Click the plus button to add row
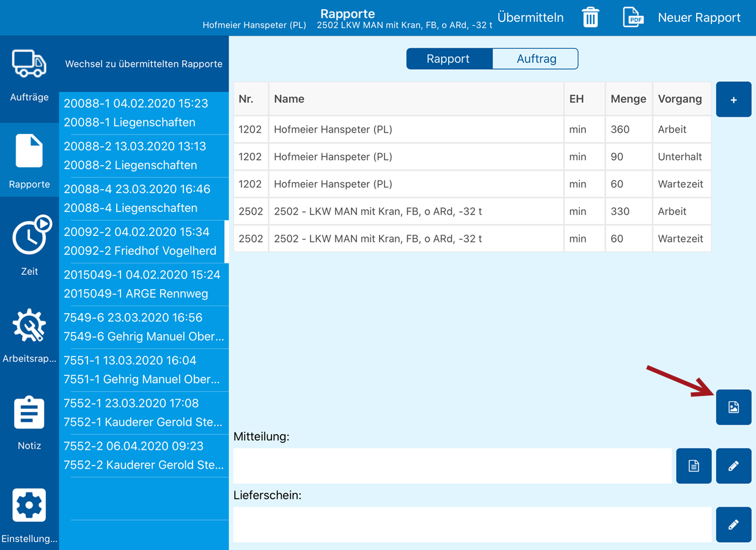 point(733,100)
